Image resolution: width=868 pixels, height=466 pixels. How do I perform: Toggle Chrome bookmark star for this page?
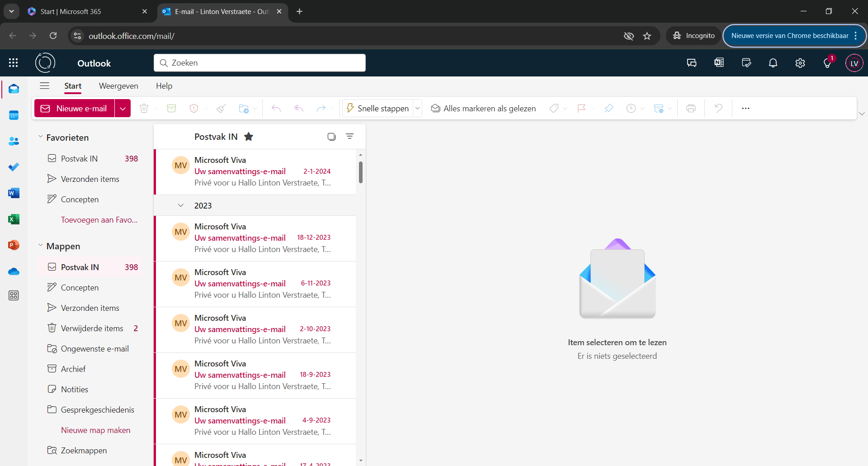pos(647,36)
